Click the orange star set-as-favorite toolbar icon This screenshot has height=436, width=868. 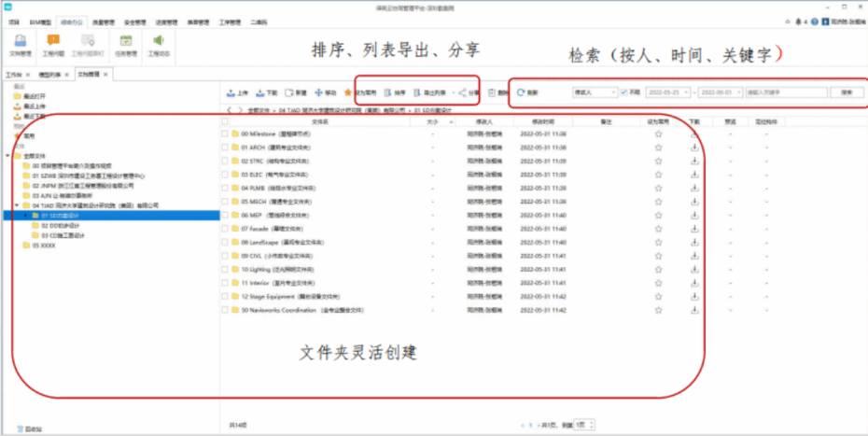click(x=347, y=93)
